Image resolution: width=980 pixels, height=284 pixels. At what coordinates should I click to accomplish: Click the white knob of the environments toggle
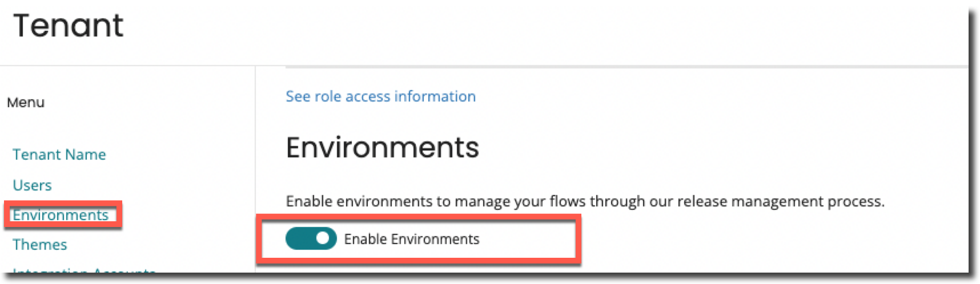pos(324,238)
